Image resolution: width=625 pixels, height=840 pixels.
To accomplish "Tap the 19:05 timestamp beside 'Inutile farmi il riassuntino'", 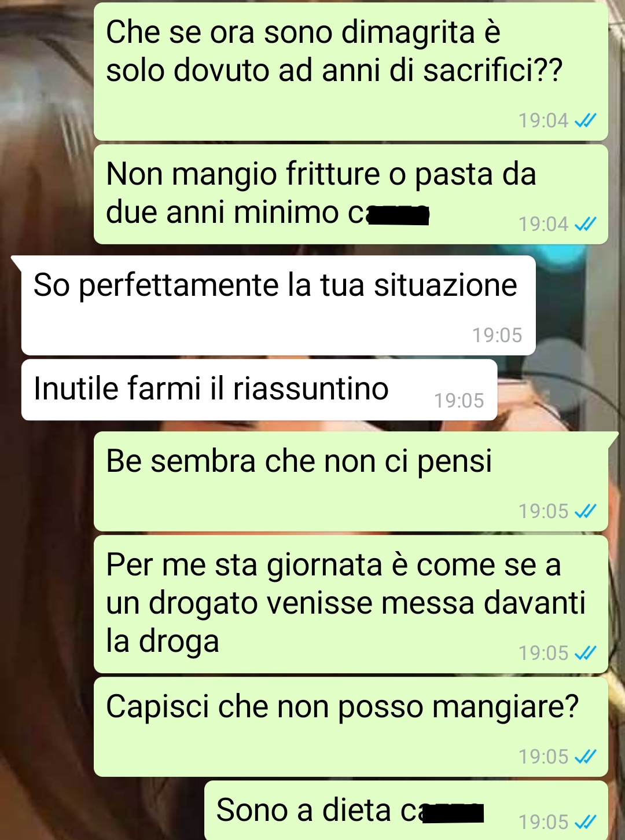I will pos(459,401).
